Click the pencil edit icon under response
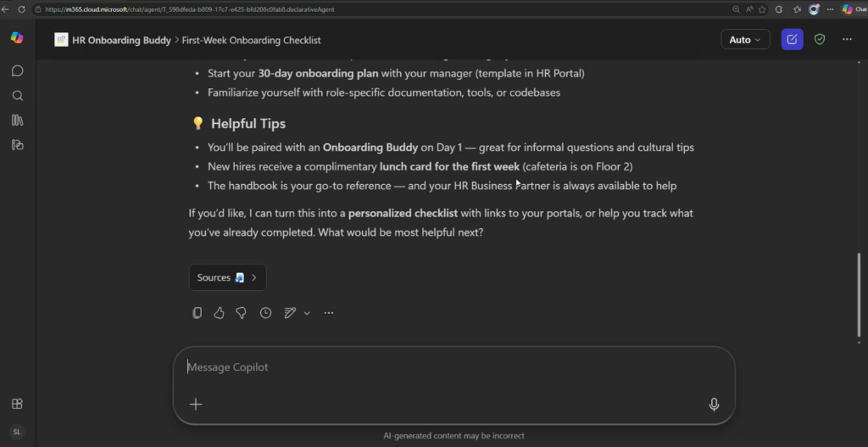Screen dimensions: 868x447 (290, 313)
